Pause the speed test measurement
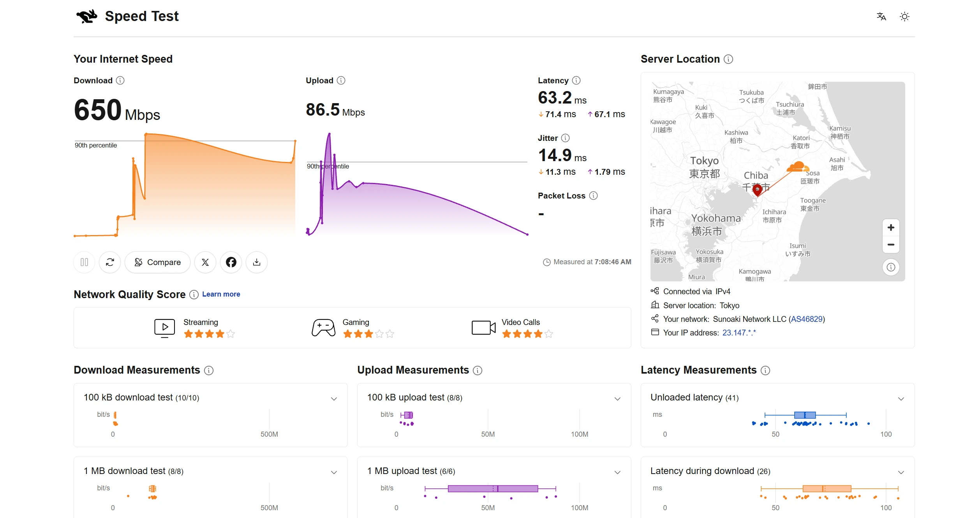This screenshot has width=980, height=518. (84, 262)
